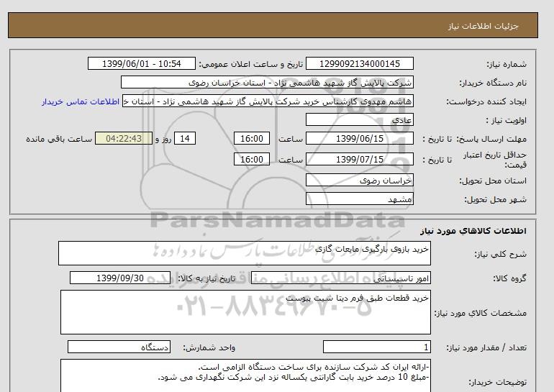Select the goods group field امور تاسیساتی

(340, 278)
